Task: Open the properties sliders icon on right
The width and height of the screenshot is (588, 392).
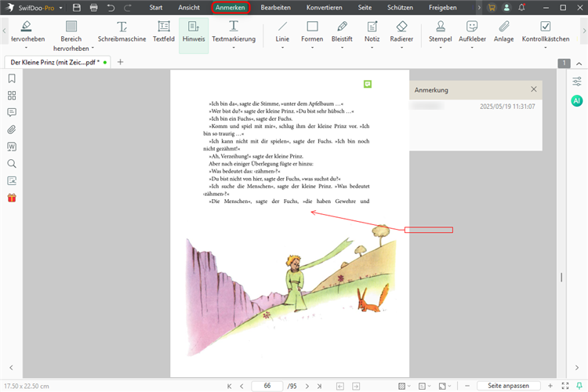Action: 577,81
